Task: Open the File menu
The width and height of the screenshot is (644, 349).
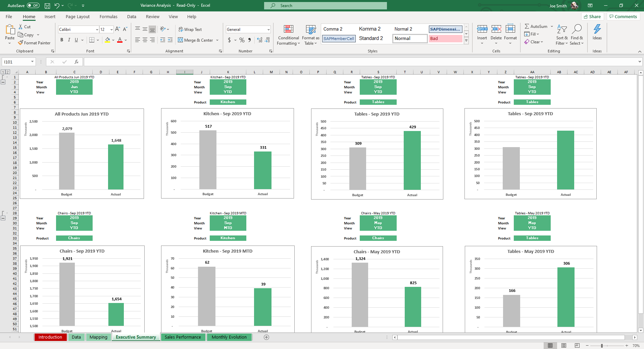Action: [x=9, y=17]
